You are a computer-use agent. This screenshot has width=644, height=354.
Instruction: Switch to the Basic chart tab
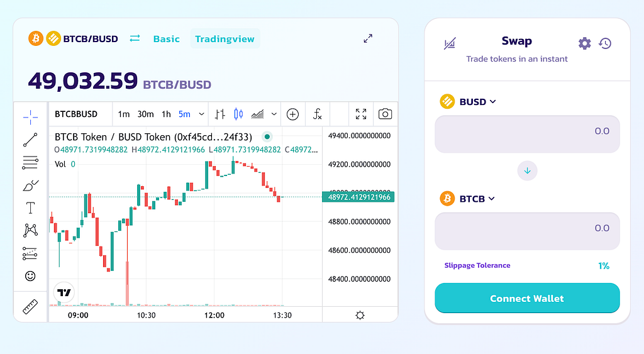(x=166, y=39)
